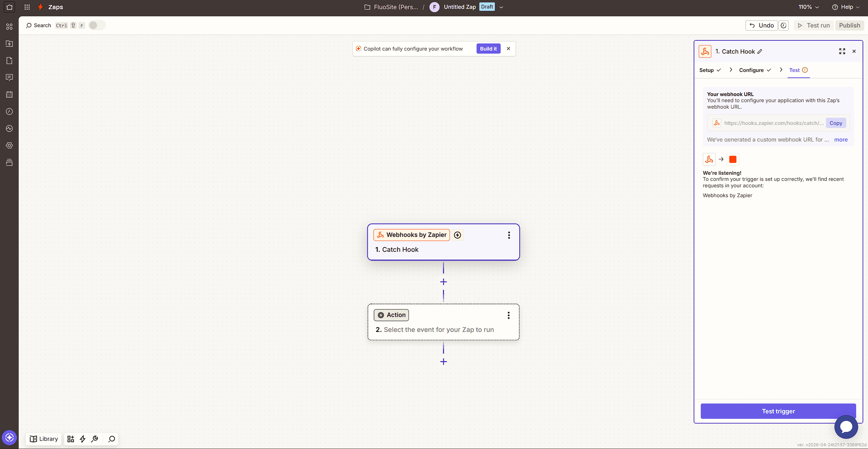Click the instant trigger badge on Webhooks step
The width and height of the screenshot is (868, 449).
[x=457, y=235]
